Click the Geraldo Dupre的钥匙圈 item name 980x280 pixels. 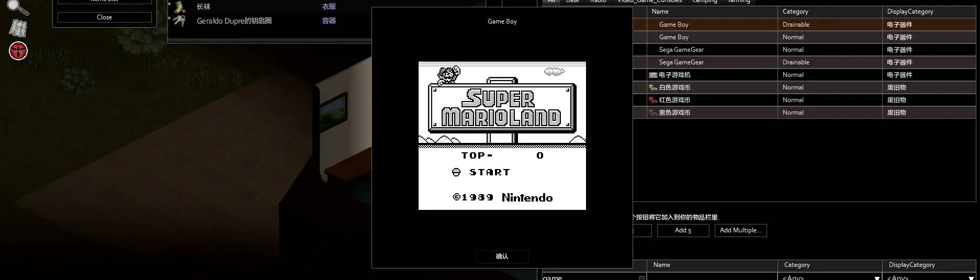234,21
